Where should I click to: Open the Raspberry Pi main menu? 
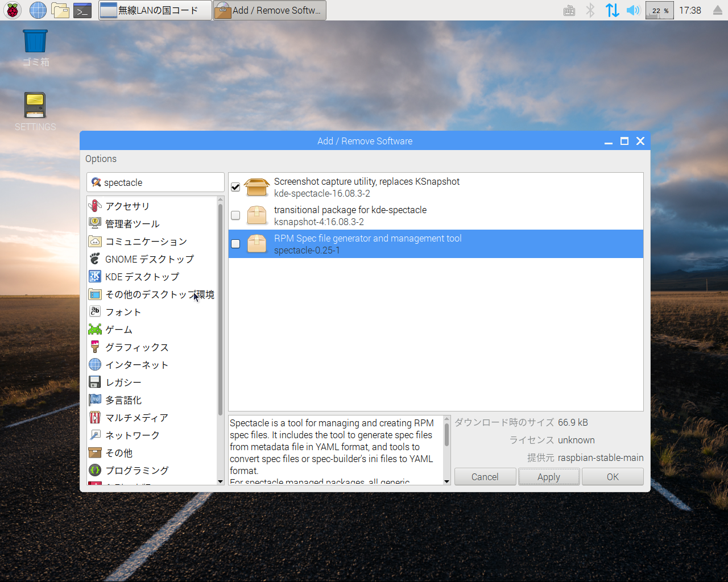point(13,10)
